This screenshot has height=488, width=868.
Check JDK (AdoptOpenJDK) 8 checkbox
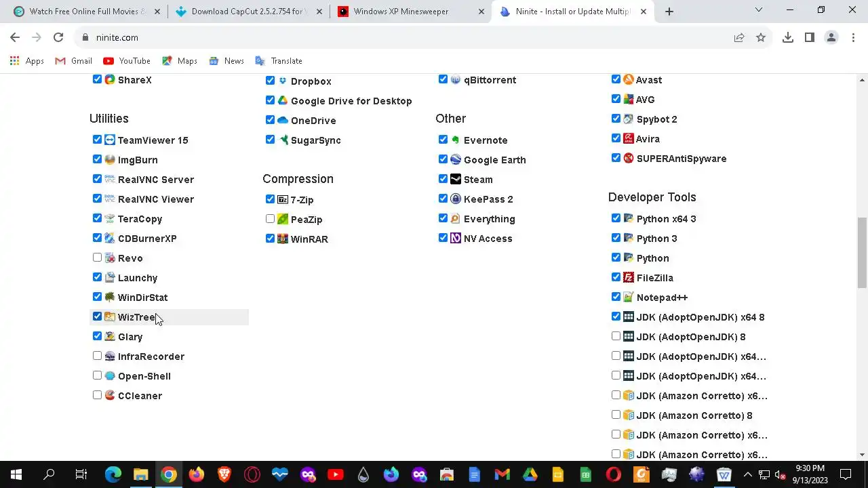click(616, 336)
